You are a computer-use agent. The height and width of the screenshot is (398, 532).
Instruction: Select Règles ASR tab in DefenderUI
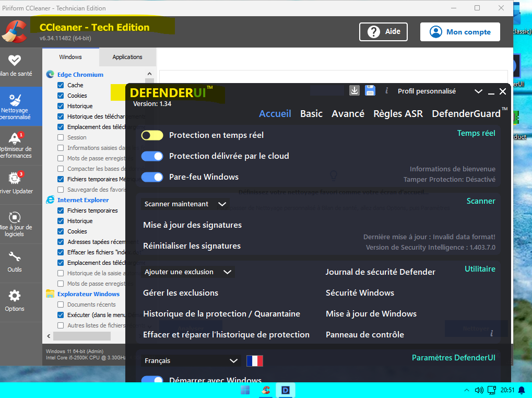398,114
